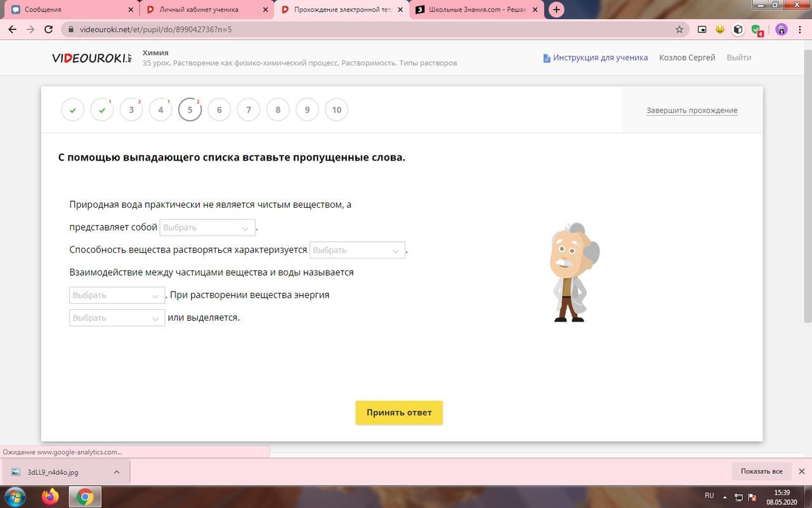Open a new browser tab
Viewport: 812px width, 508px height.
tap(556, 10)
